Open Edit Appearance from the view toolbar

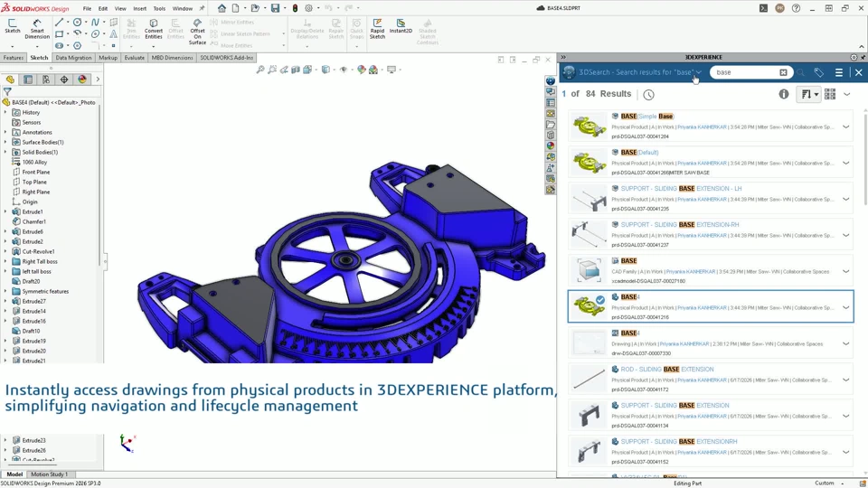[x=362, y=70]
